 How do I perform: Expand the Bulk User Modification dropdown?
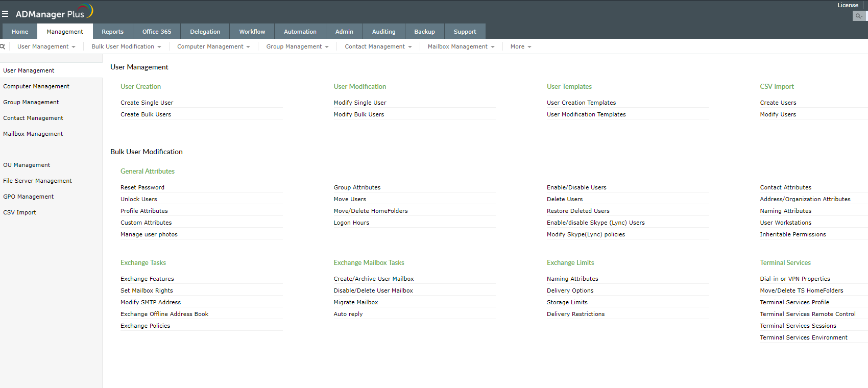[x=126, y=46]
